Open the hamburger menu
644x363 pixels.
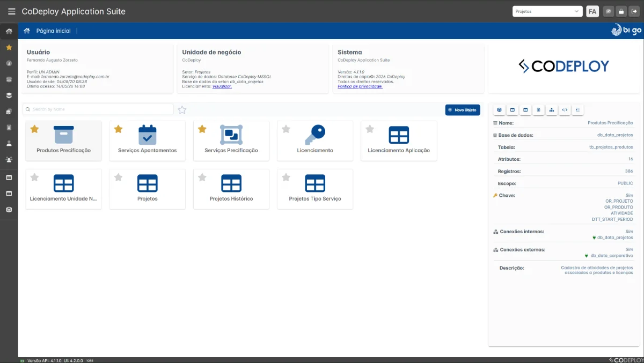tap(11, 11)
